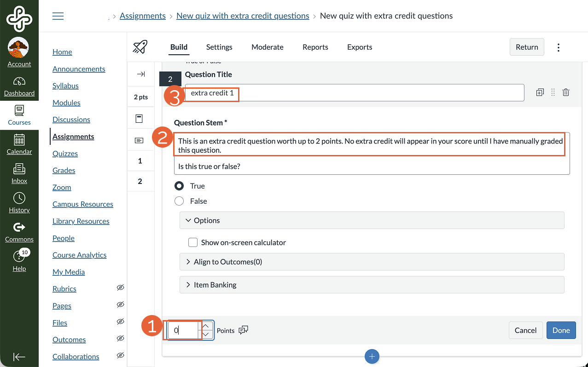Click the duplicate question icon
Image resolution: width=588 pixels, height=367 pixels.
pyautogui.click(x=540, y=92)
